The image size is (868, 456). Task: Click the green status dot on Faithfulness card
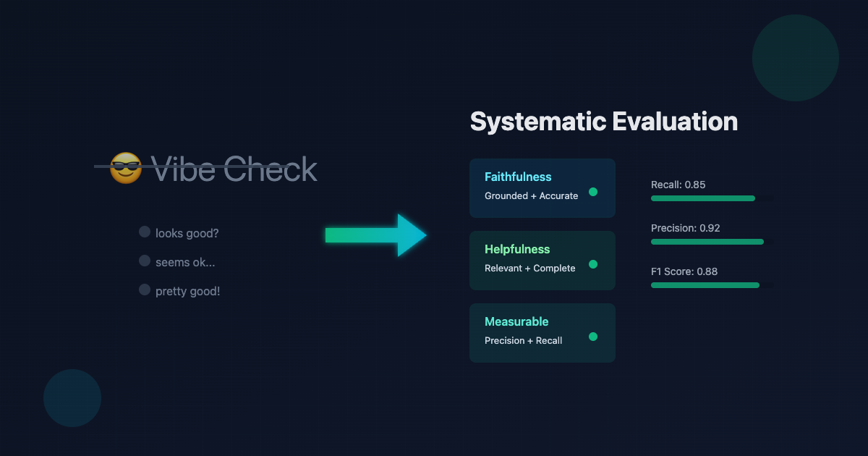[x=593, y=192]
